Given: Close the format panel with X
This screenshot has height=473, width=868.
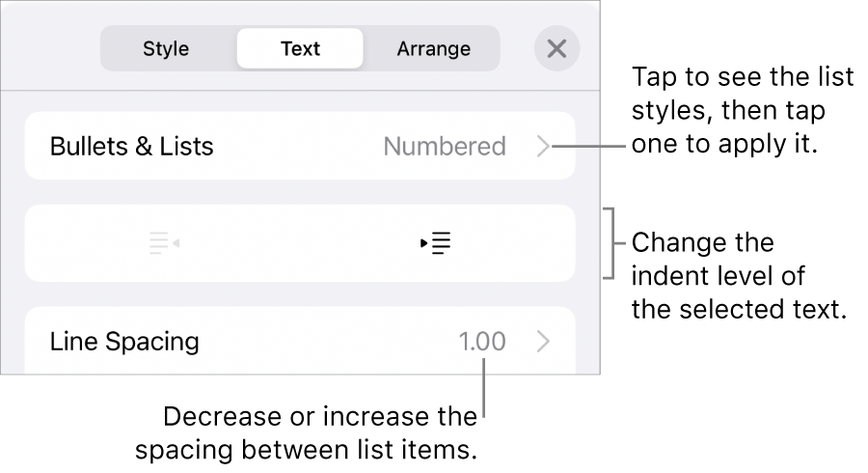Looking at the screenshot, I should tap(556, 48).
